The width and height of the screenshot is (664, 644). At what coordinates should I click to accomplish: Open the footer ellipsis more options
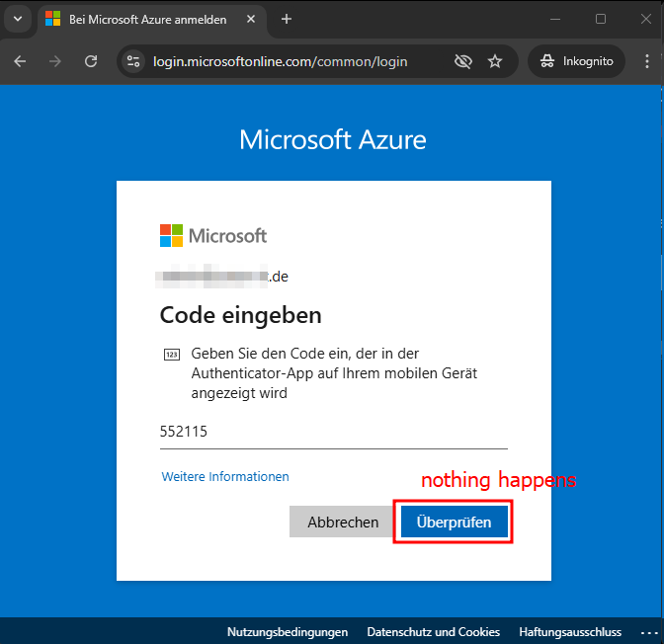pos(649,633)
